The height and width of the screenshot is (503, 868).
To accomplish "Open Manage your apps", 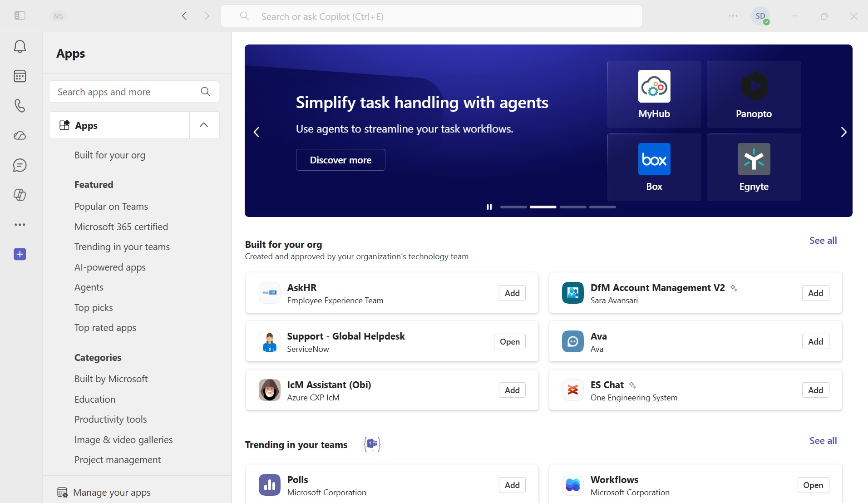I will coord(104,493).
